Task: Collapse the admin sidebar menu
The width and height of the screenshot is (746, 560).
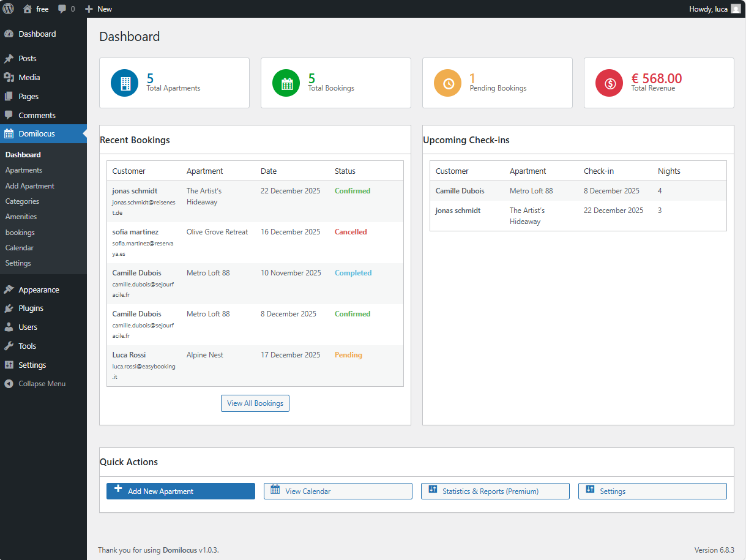Action: [42, 384]
